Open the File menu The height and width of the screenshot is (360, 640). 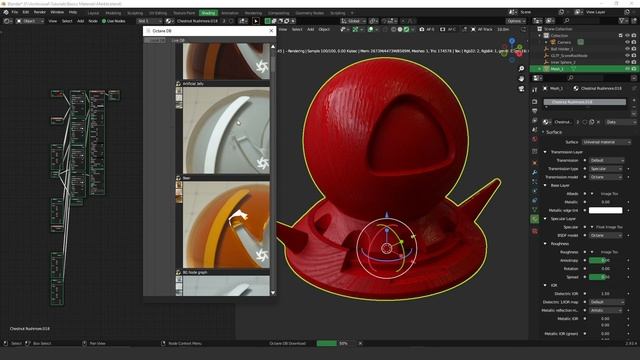pos(15,12)
